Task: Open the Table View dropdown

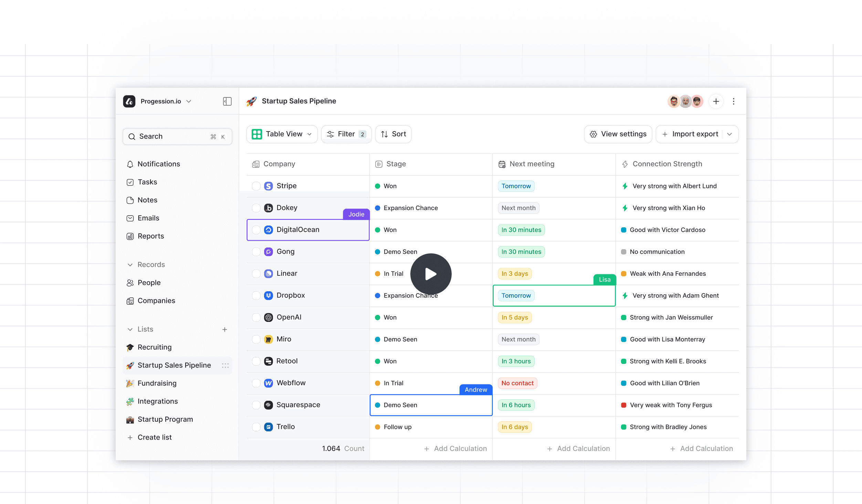Action: (x=282, y=134)
